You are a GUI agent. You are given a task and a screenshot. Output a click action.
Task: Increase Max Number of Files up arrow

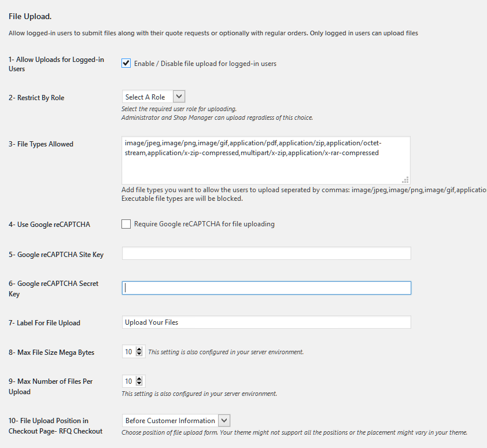139,379
